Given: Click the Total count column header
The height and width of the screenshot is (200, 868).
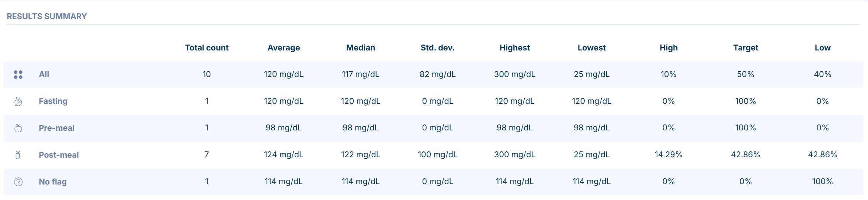Looking at the screenshot, I should click(x=206, y=48).
